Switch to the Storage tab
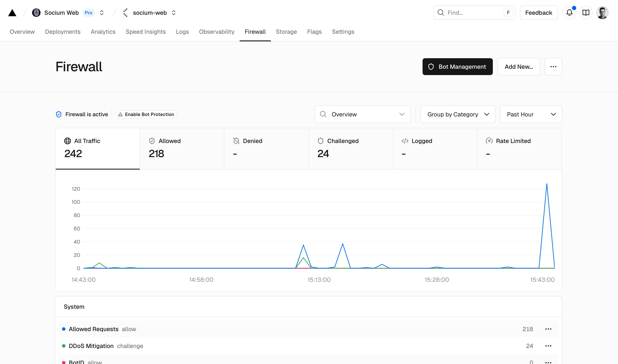Screen dimensions: 618x364 tap(286, 32)
